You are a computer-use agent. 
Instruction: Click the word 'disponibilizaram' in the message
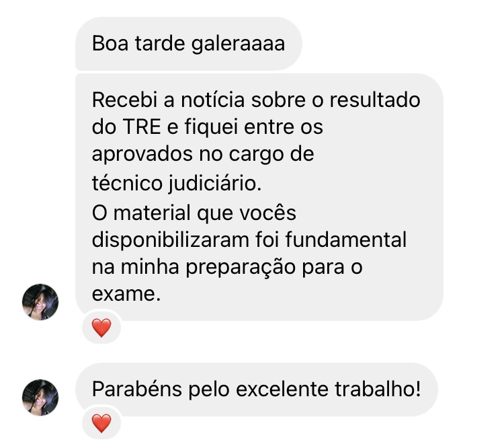tap(171, 240)
